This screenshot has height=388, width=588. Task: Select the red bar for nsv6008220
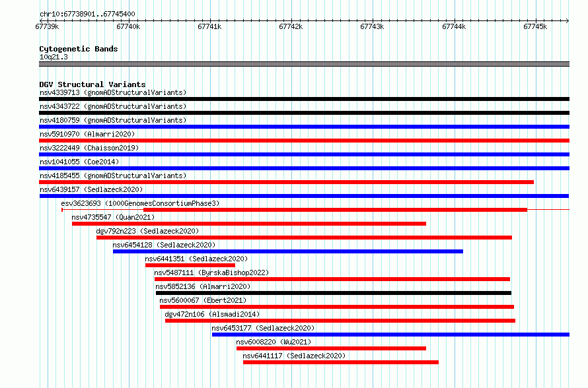click(332, 348)
